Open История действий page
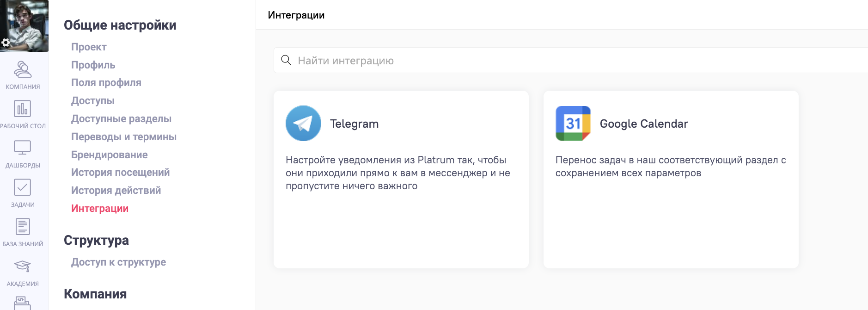 coord(116,190)
